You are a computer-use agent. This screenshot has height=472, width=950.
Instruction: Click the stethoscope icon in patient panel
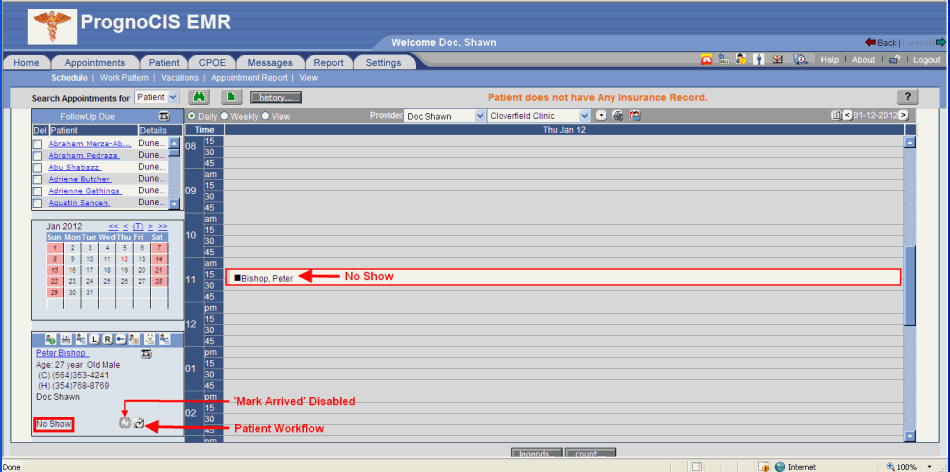[x=148, y=339]
